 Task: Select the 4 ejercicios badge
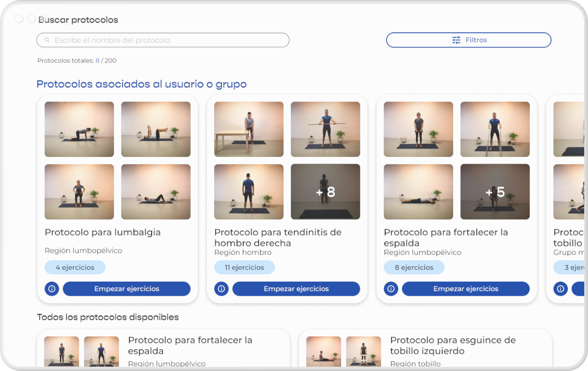click(x=75, y=267)
